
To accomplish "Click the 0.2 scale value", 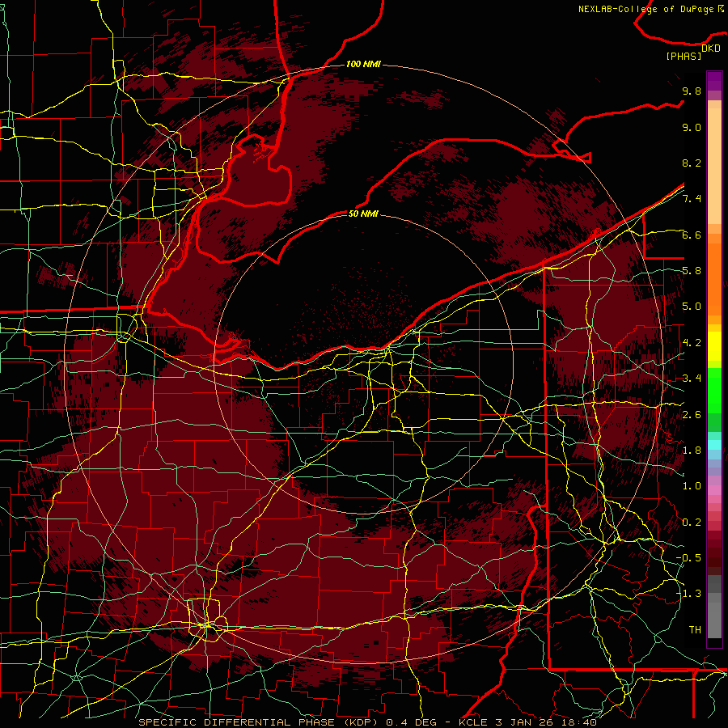I will pos(692,523).
